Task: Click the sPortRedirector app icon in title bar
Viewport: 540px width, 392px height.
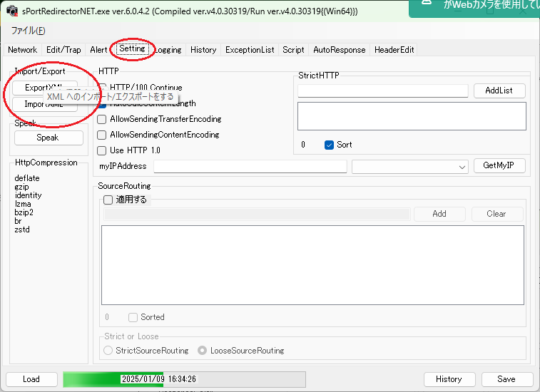Action: (12, 11)
